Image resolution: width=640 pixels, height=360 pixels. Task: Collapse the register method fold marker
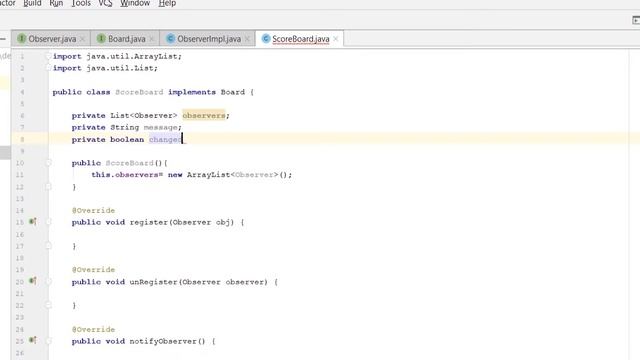pyautogui.click(x=48, y=222)
